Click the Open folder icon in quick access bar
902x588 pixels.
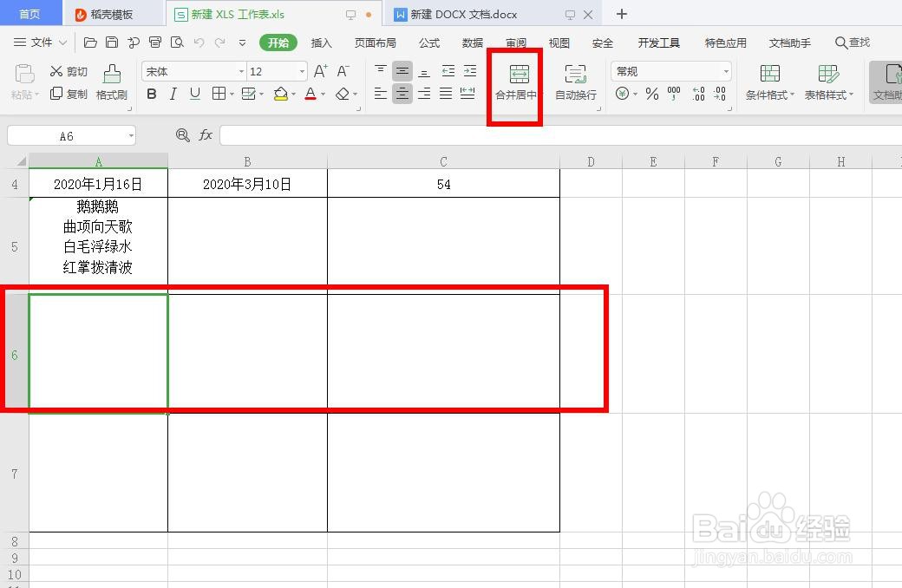coord(90,42)
